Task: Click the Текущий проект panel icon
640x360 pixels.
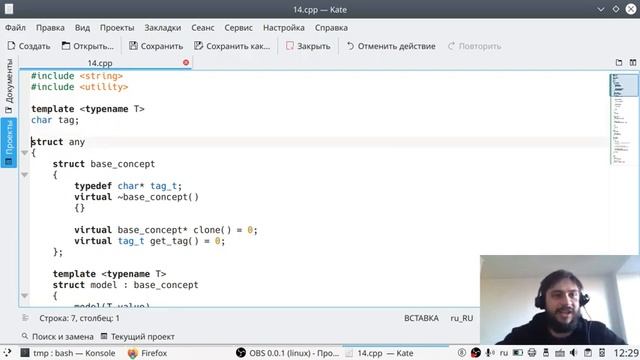Action: point(104,336)
